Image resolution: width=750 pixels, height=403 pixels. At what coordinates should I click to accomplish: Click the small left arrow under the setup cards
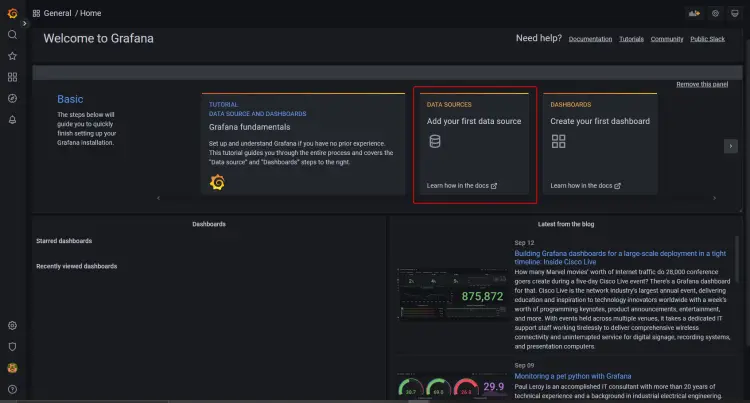click(158, 198)
